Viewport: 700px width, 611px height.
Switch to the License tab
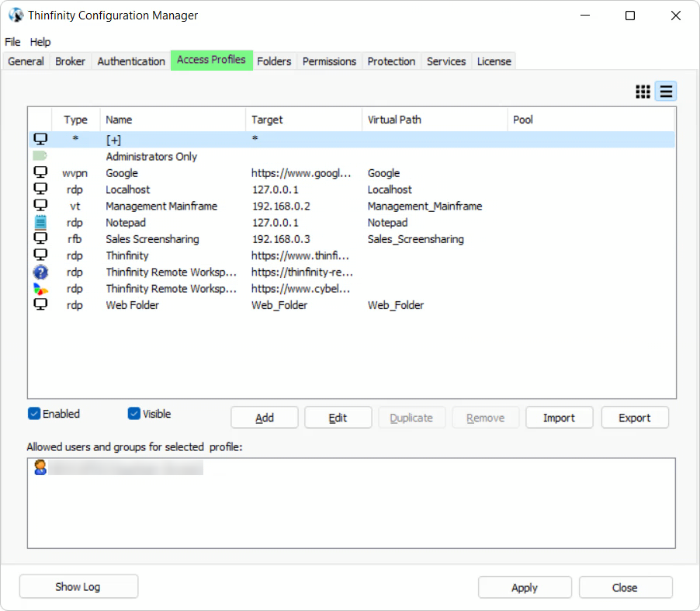pyautogui.click(x=494, y=61)
